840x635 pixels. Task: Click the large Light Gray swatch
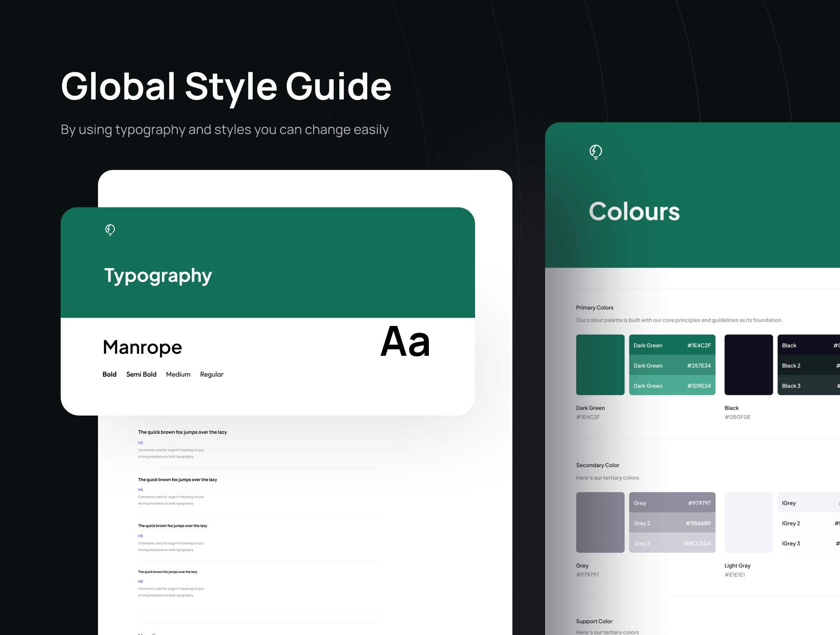click(x=748, y=522)
